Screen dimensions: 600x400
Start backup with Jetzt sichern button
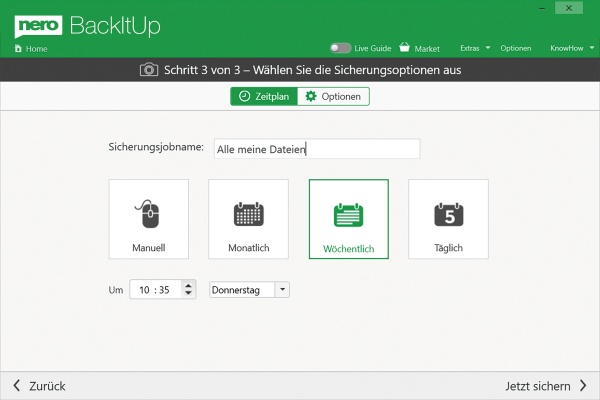[546, 386]
